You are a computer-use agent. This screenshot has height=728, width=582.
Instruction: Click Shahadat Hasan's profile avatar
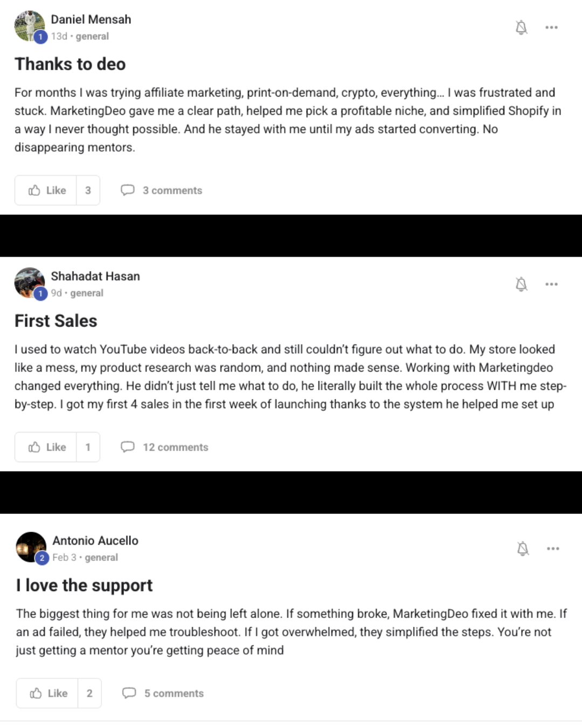pyautogui.click(x=29, y=282)
